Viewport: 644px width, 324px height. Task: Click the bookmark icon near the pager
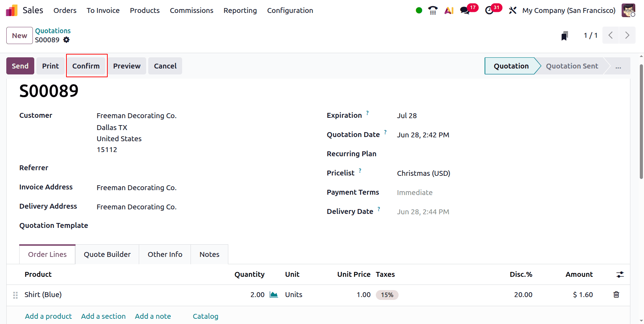pos(565,36)
